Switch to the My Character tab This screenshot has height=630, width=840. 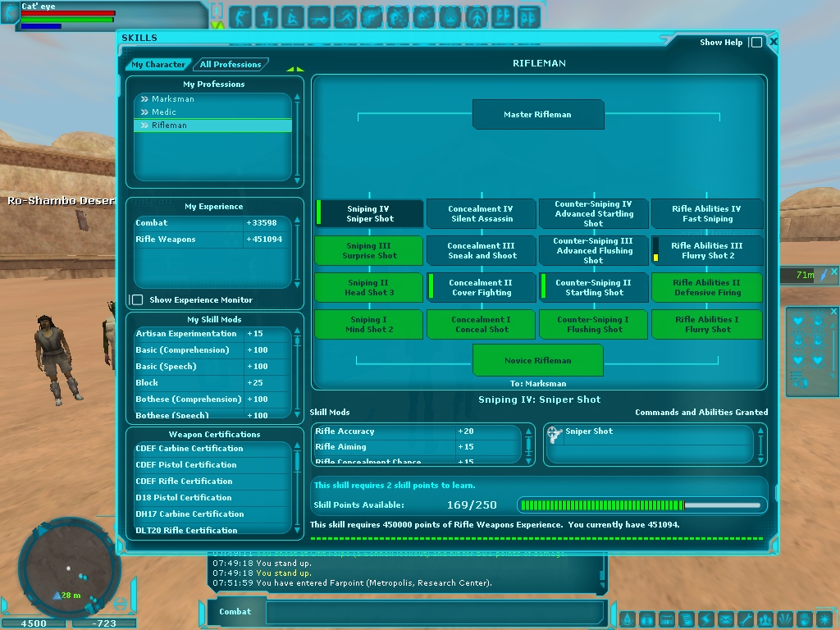tap(158, 65)
